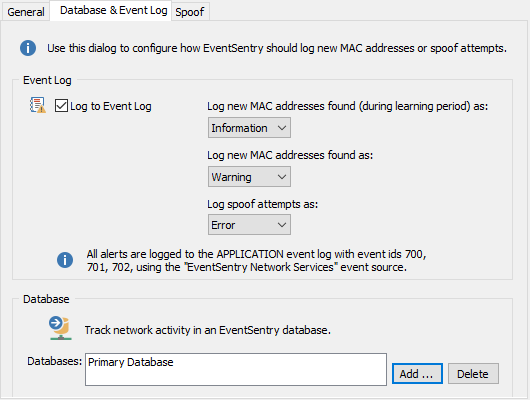Click the Track network activity description text
The width and height of the screenshot is (530, 400).
(x=208, y=330)
